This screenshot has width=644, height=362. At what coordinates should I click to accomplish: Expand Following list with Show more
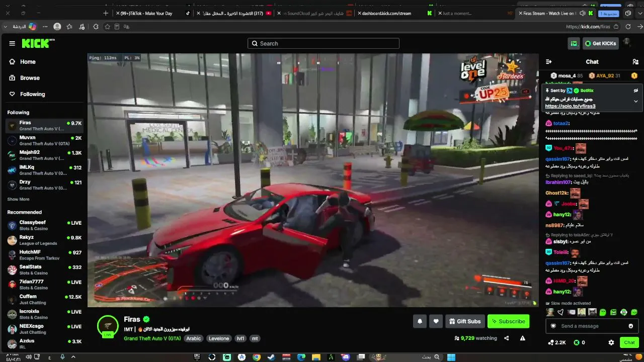(18, 199)
